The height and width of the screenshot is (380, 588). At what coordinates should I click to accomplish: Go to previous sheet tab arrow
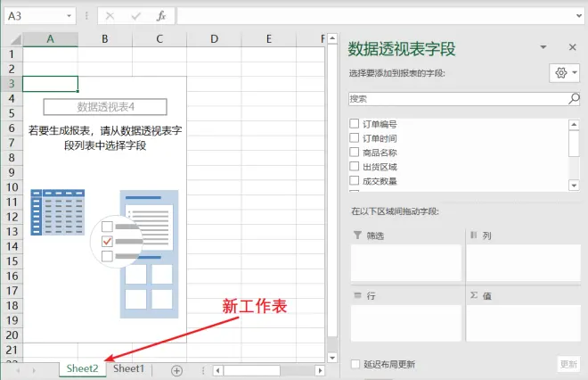click(x=18, y=370)
